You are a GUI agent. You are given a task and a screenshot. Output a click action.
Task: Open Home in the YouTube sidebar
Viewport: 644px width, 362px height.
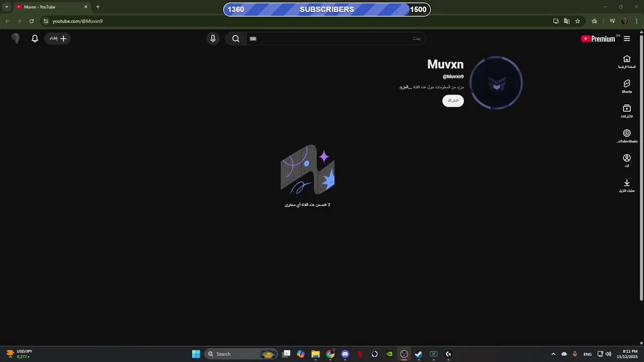click(x=627, y=62)
